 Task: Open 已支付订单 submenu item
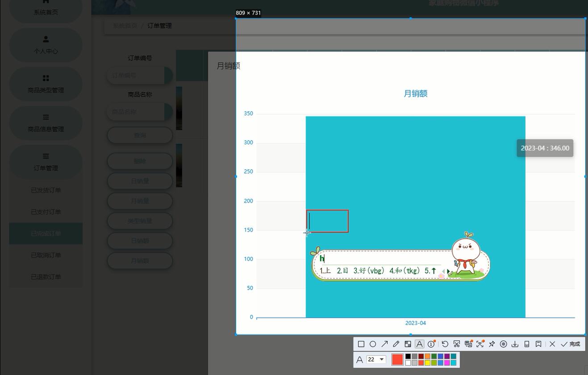coord(46,212)
